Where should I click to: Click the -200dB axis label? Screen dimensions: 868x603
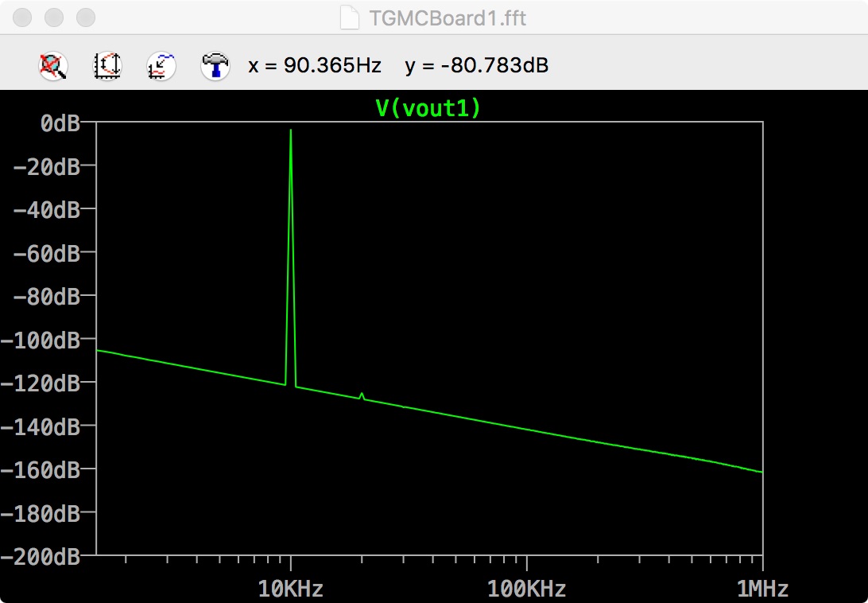pyautogui.click(x=41, y=556)
